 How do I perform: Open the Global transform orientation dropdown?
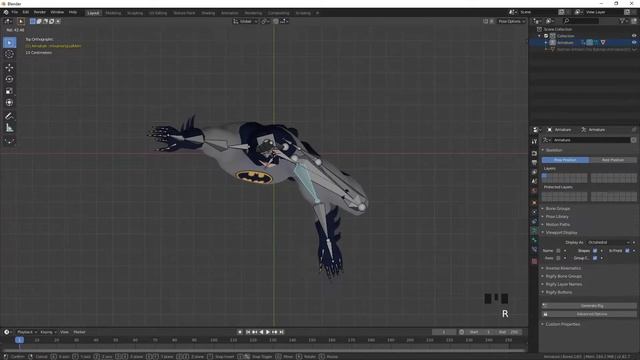point(245,21)
